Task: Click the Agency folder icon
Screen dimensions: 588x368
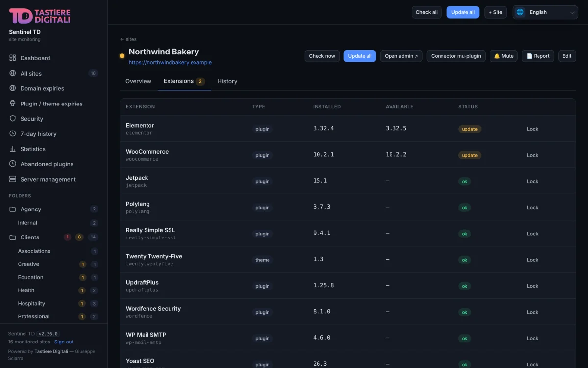Action: pyautogui.click(x=13, y=209)
